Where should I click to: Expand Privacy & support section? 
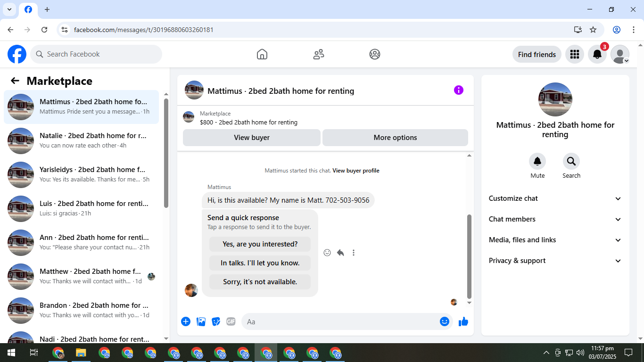click(555, 261)
